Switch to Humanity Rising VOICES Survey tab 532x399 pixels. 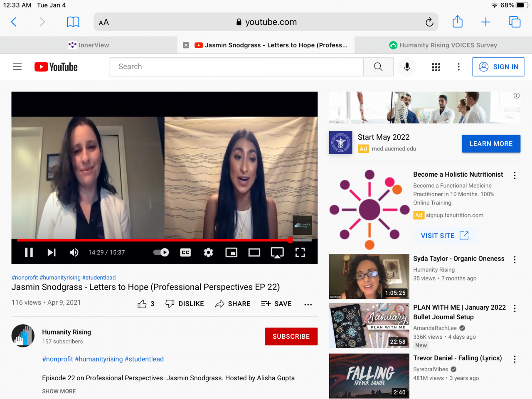[x=443, y=45]
